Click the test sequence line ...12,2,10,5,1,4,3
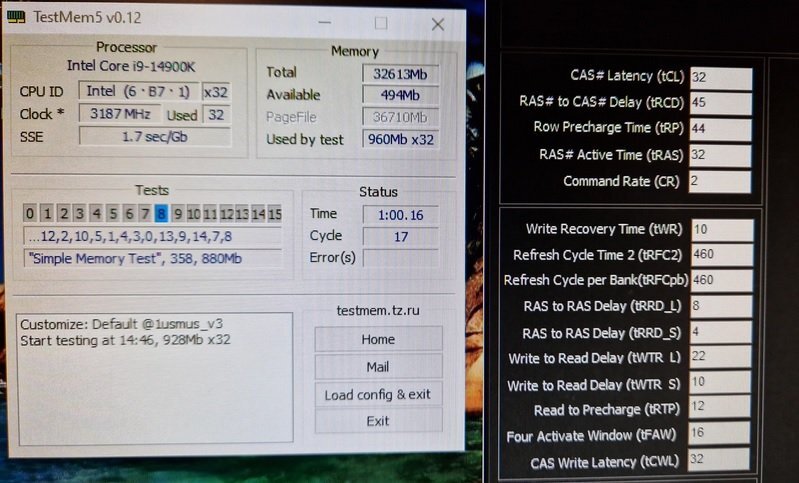 (x=153, y=236)
